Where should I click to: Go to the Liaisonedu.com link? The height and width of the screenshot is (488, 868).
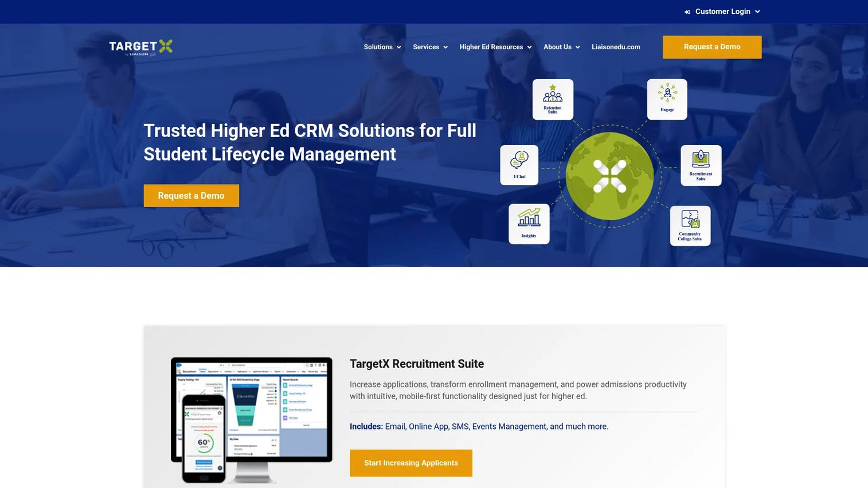616,47
